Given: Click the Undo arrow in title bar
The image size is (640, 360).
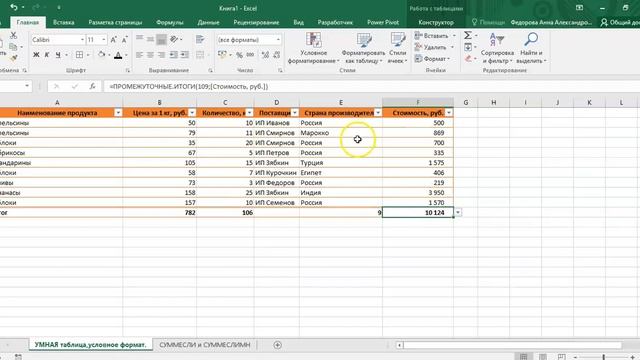Looking at the screenshot, I should point(14,7).
